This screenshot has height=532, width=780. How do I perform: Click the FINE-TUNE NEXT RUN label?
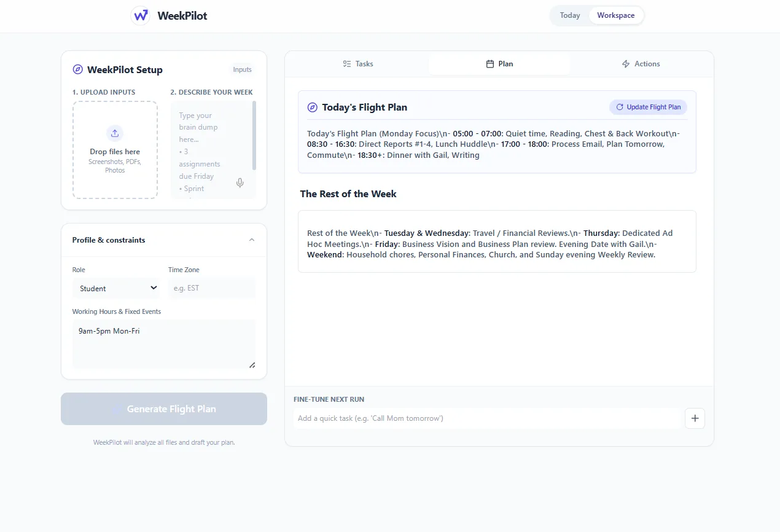(x=329, y=399)
